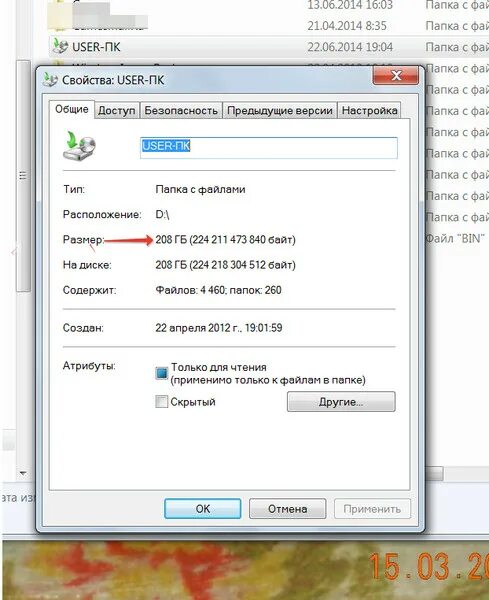Click the Применить button
This screenshot has width=489, height=600.
372,509
